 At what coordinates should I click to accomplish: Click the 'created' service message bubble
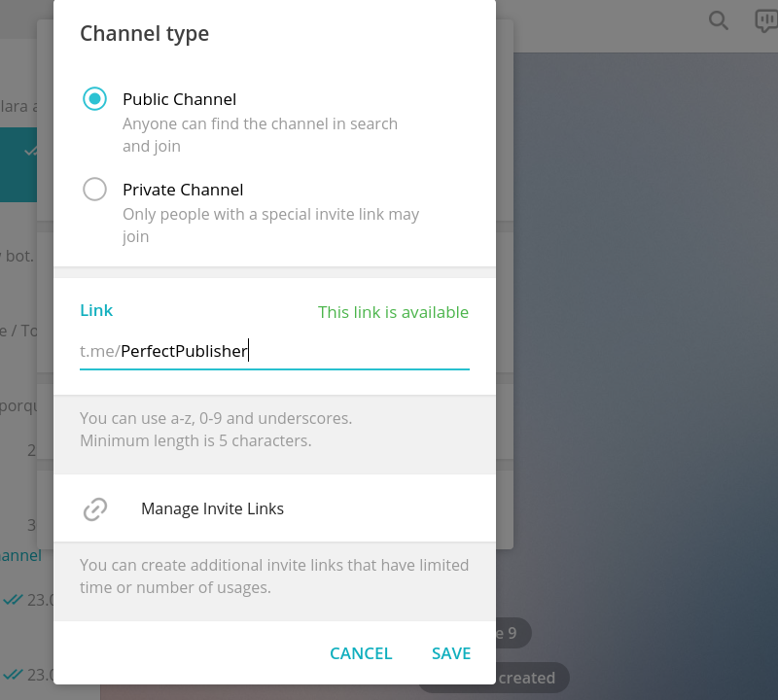point(526,678)
